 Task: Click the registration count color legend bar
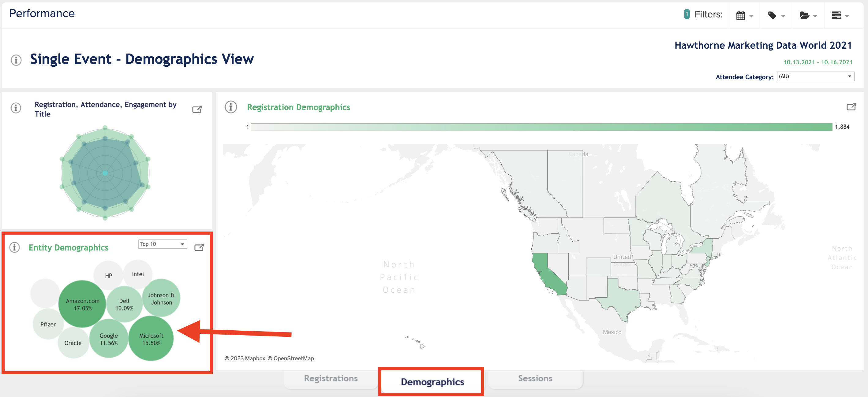coord(541,127)
